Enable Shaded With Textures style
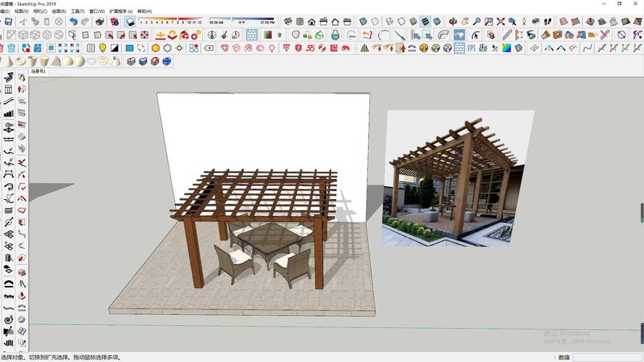644x362 pixels. [x=425, y=21]
